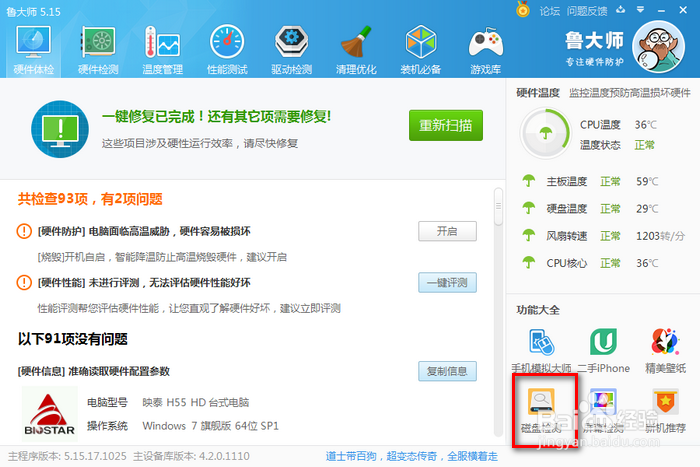This screenshot has height=467, width=700.
Task: Click the 重新扫描 rescan button
Action: coord(446,125)
